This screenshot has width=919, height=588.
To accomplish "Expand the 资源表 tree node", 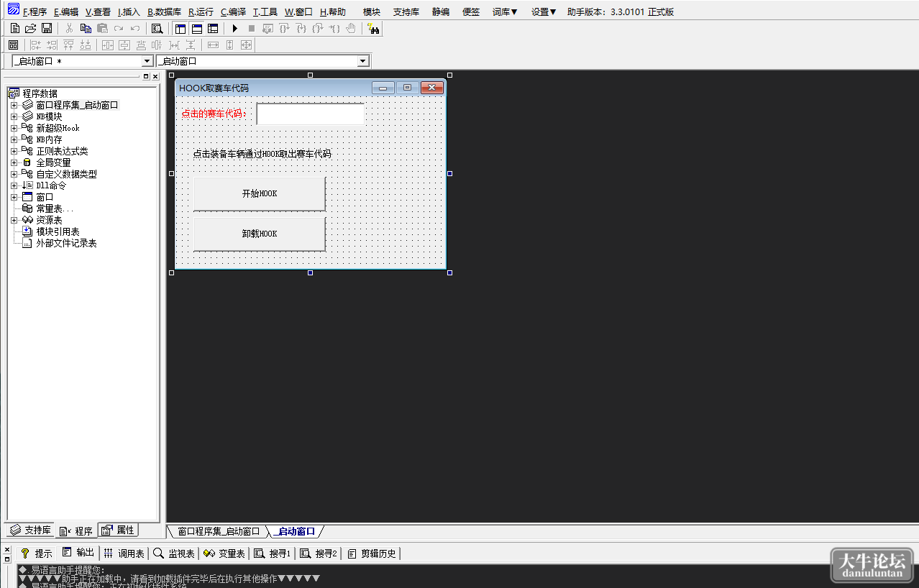I will point(14,220).
